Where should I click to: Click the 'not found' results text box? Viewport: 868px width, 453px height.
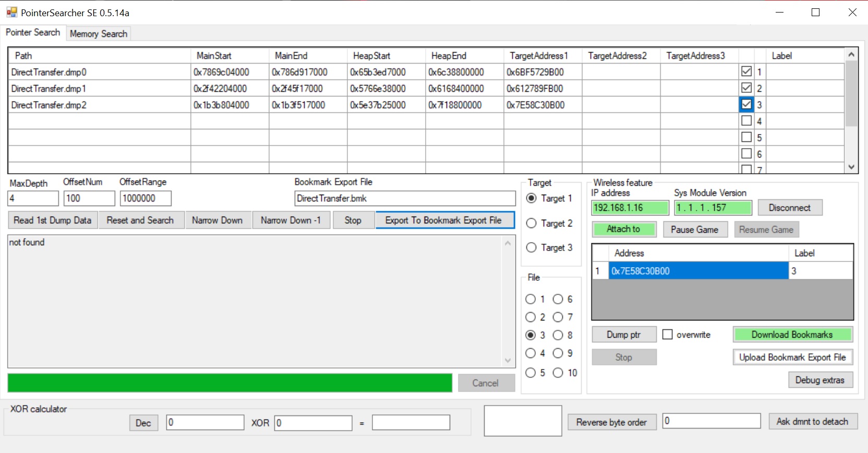point(262,302)
